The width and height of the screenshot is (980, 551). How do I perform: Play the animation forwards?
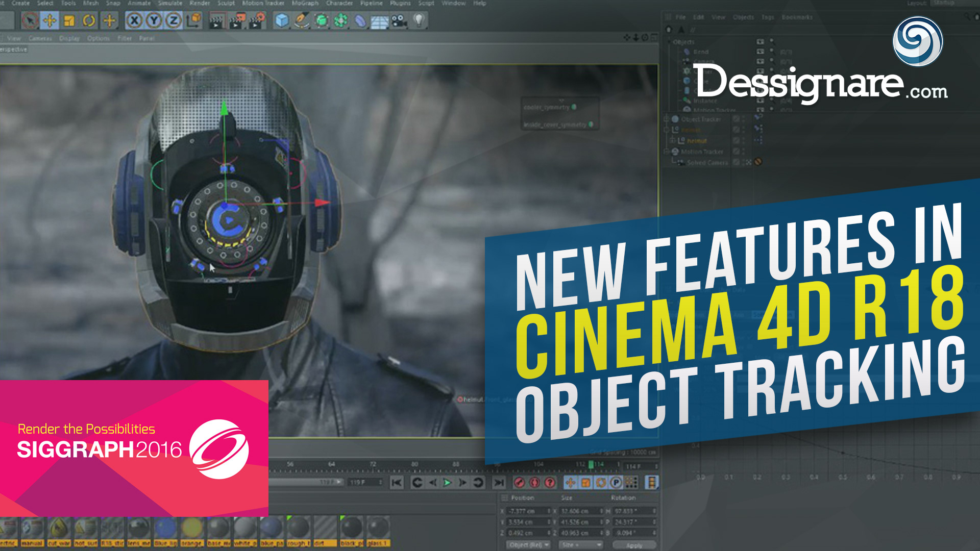click(x=448, y=483)
